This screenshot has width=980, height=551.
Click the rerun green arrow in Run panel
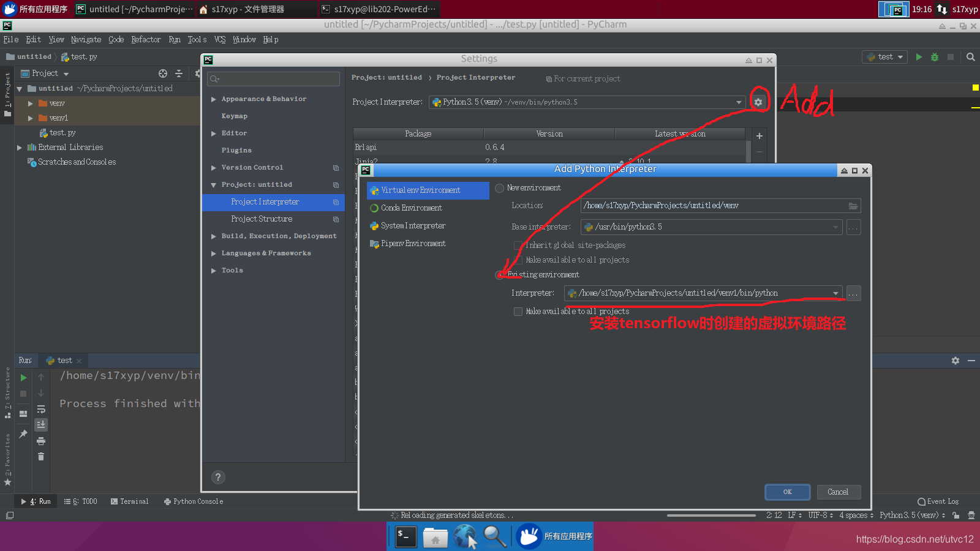(23, 378)
